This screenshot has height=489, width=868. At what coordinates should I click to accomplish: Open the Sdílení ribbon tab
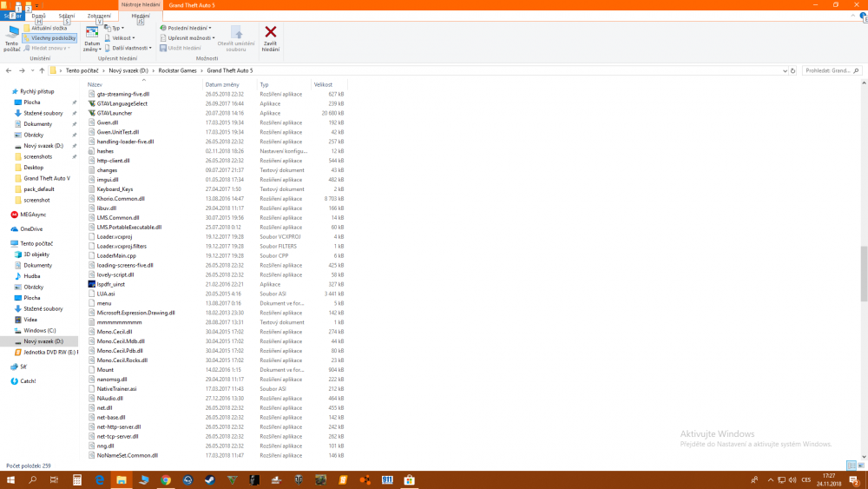click(67, 16)
